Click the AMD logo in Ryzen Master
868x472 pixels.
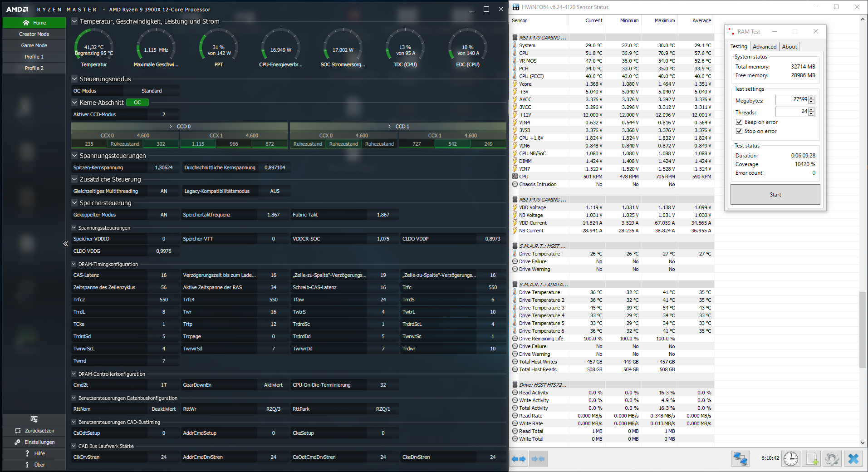[x=17, y=10]
